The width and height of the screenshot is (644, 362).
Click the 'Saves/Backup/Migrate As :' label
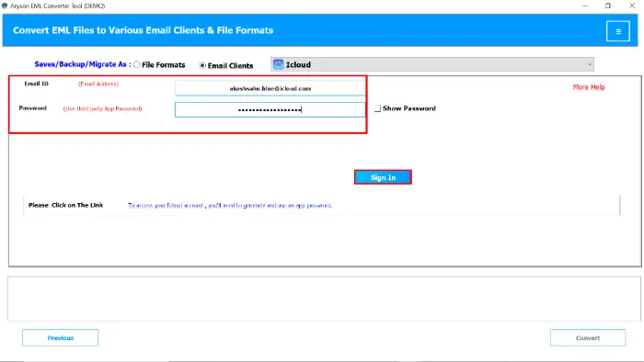click(83, 64)
